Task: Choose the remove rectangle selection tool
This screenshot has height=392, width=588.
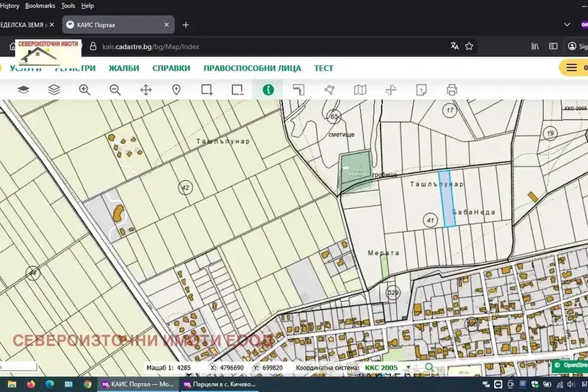Action: tap(237, 90)
